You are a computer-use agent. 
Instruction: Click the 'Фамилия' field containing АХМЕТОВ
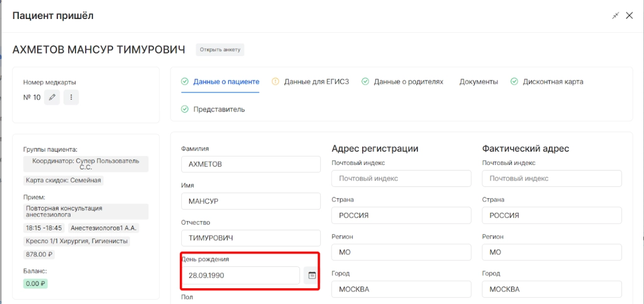pyautogui.click(x=250, y=164)
